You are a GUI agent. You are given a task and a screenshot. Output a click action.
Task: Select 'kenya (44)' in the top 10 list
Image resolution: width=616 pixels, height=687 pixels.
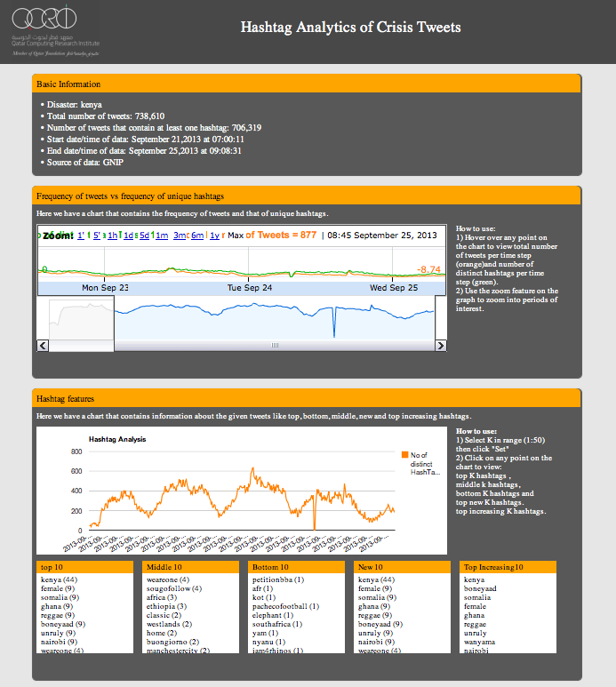[x=59, y=579]
